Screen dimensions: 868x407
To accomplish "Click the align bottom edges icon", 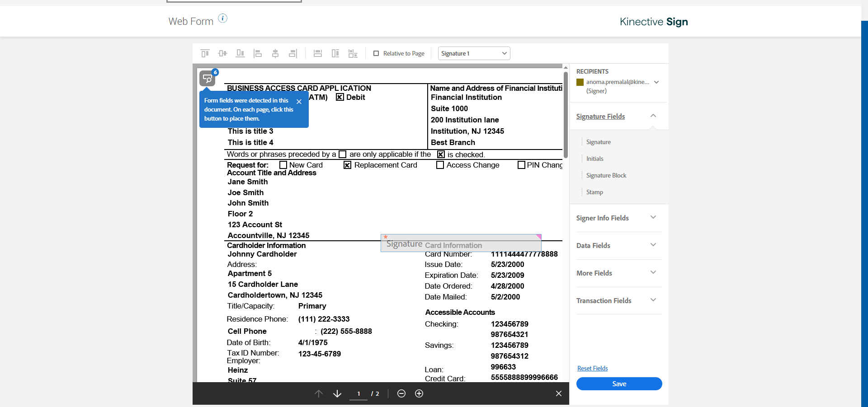I will pos(240,53).
